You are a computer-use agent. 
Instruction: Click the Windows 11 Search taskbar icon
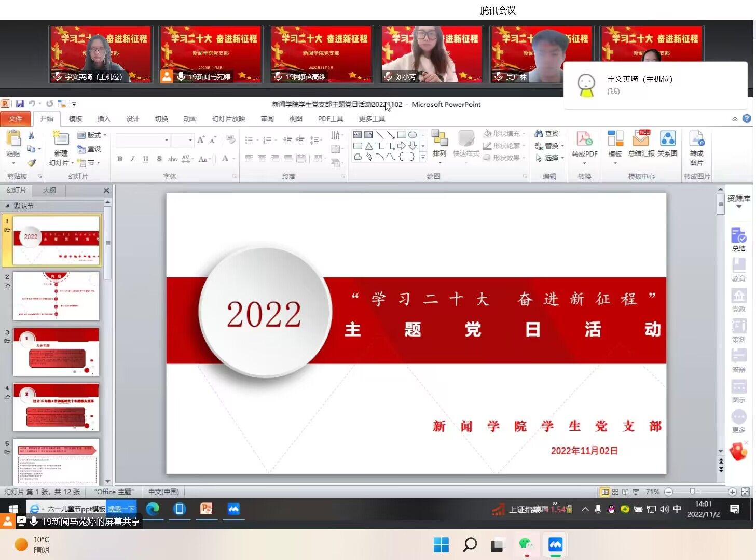pyautogui.click(x=470, y=544)
